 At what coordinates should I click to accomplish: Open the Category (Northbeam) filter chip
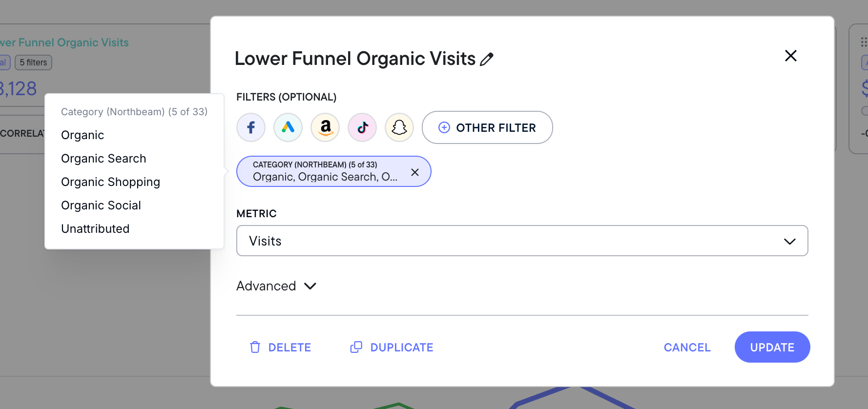tap(325, 171)
